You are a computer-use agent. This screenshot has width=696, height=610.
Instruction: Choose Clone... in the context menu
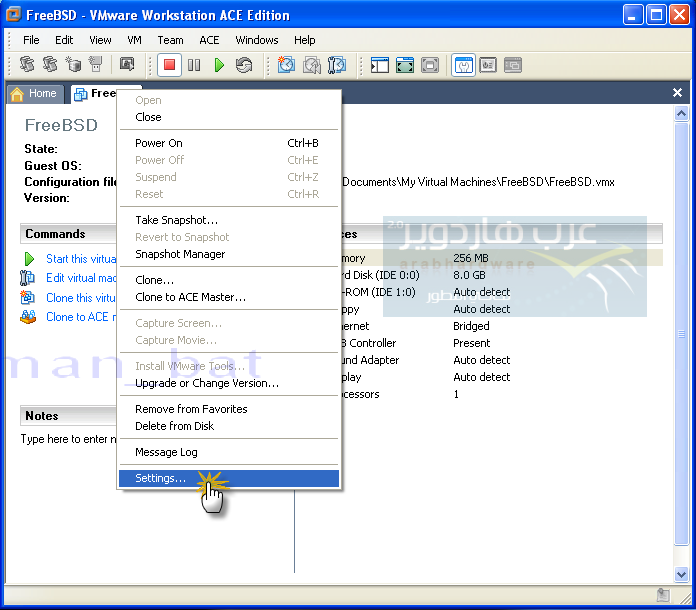tap(229, 280)
